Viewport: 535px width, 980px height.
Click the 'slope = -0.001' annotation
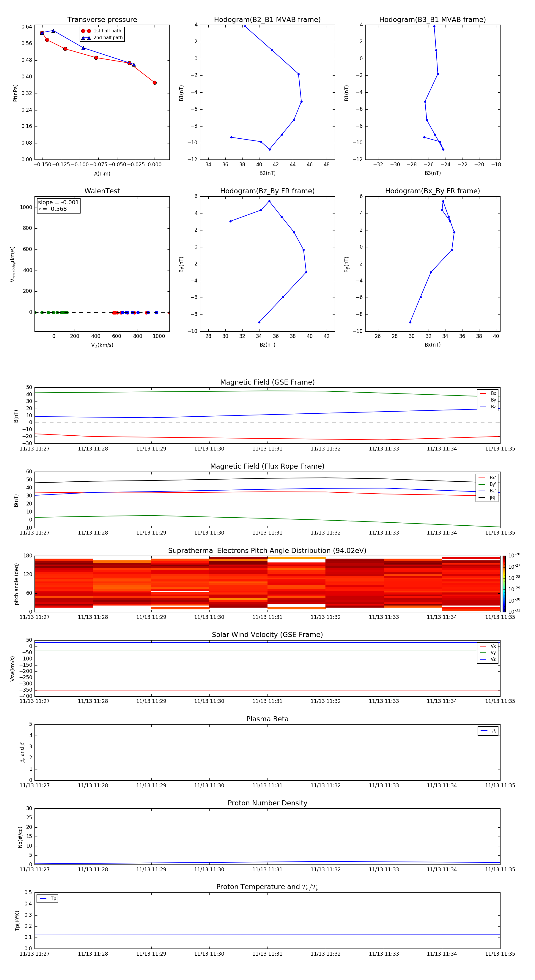58,203
